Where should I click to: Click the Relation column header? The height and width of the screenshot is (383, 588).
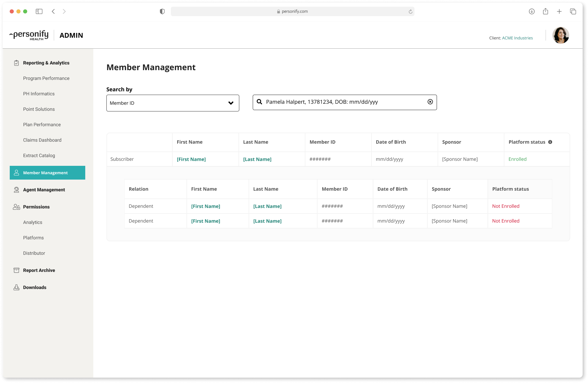coord(139,189)
